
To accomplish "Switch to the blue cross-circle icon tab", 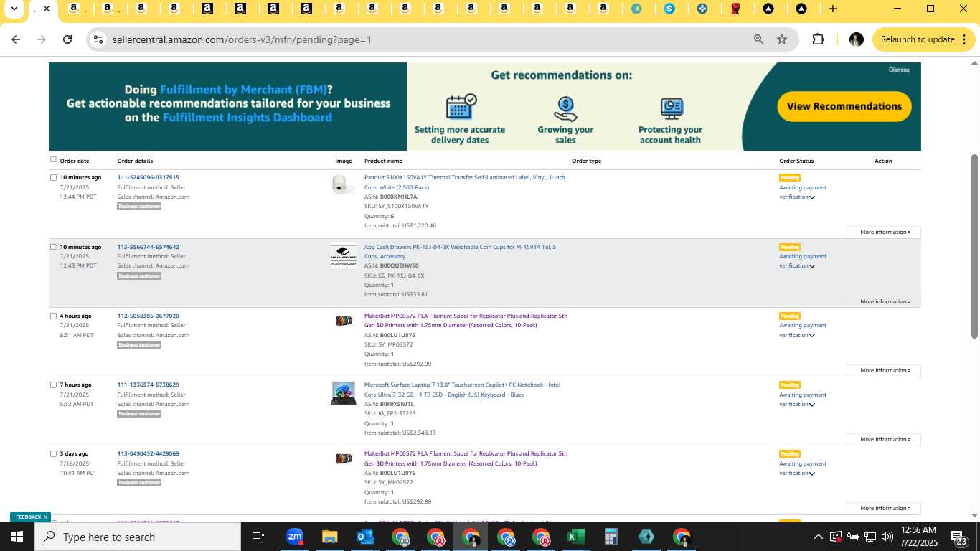I will point(702,9).
